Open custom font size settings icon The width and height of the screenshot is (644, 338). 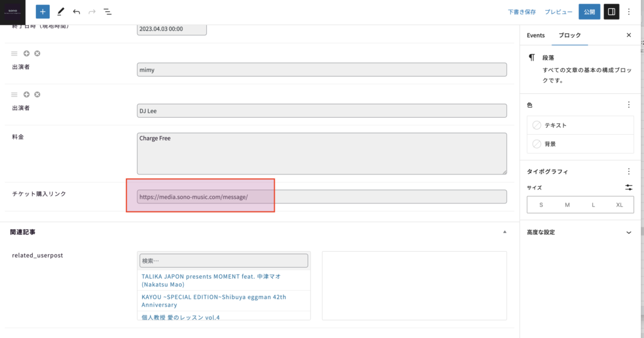(x=628, y=188)
